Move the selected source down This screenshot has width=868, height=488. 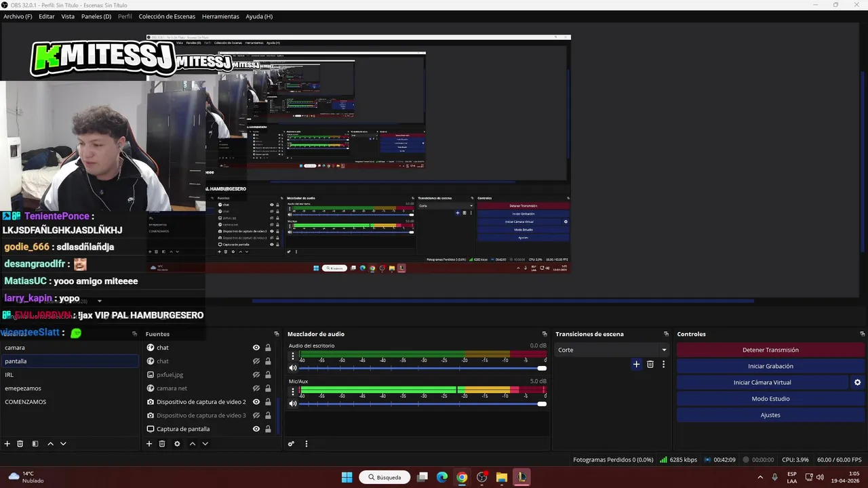tap(205, 444)
